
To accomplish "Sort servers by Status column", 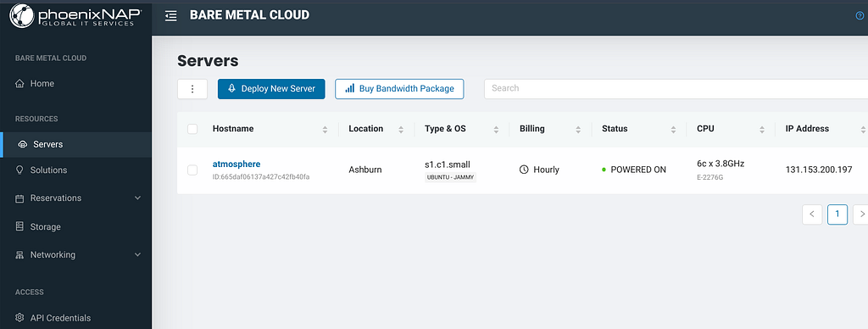I will (x=674, y=130).
